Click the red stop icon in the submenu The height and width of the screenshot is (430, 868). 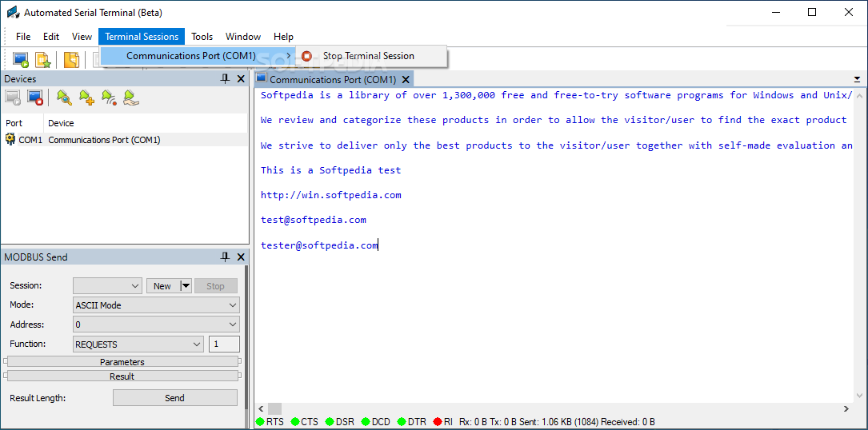click(x=306, y=56)
